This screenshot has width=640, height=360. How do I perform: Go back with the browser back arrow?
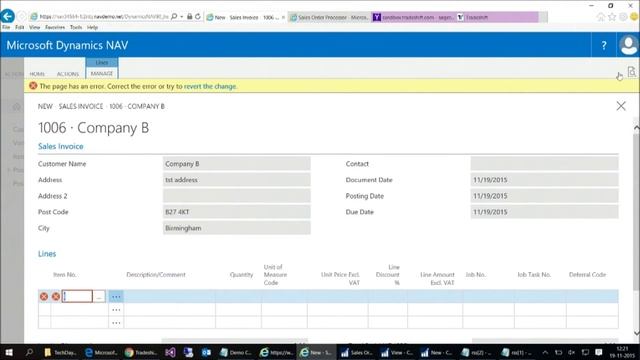[x=7, y=16]
